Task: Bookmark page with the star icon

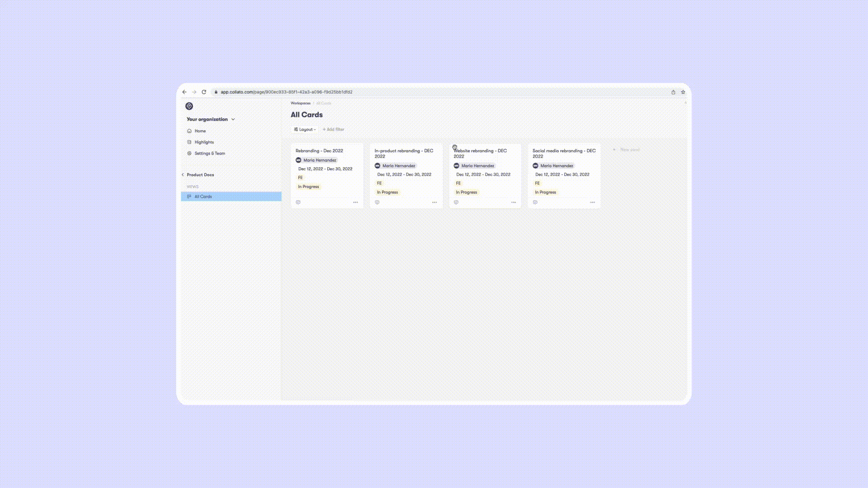Action: 683,92
